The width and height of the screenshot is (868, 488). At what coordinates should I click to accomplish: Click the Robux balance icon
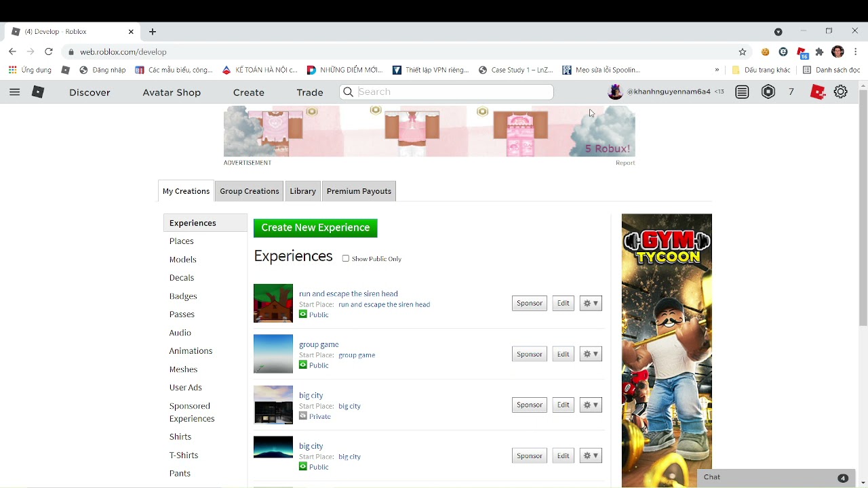768,92
